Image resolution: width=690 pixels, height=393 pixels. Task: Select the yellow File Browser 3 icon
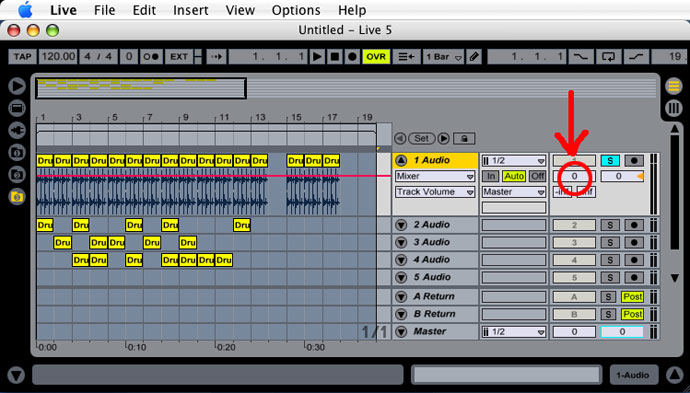[x=17, y=197]
